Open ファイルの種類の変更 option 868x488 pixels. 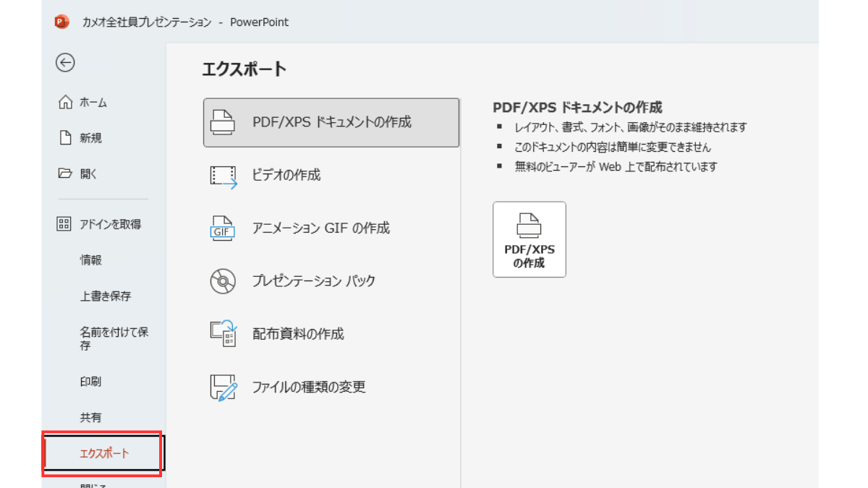point(331,387)
